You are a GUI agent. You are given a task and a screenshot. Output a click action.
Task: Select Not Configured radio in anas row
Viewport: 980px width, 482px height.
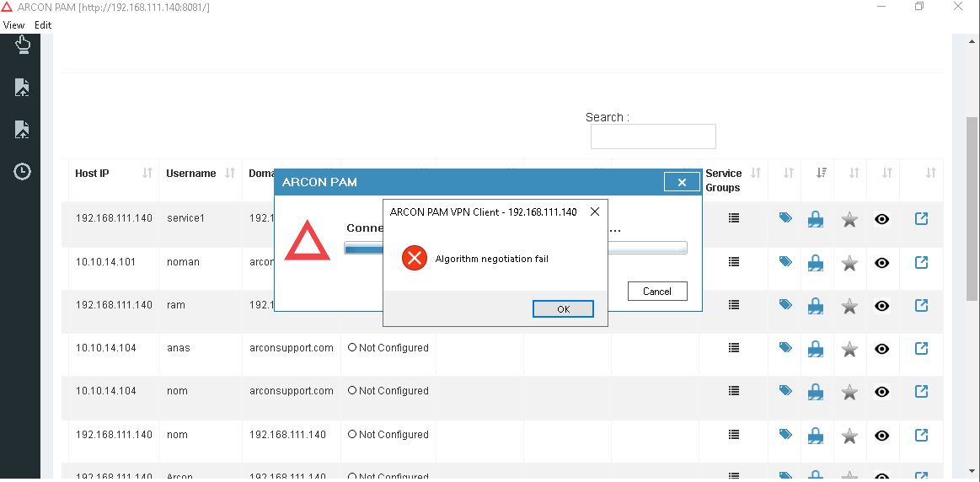(352, 347)
